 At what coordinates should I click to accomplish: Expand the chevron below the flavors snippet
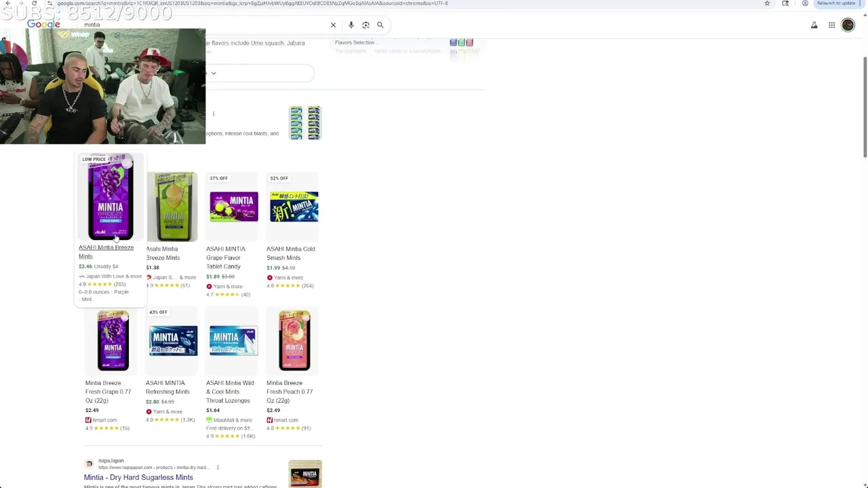pyautogui.click(x=213, y=73)
